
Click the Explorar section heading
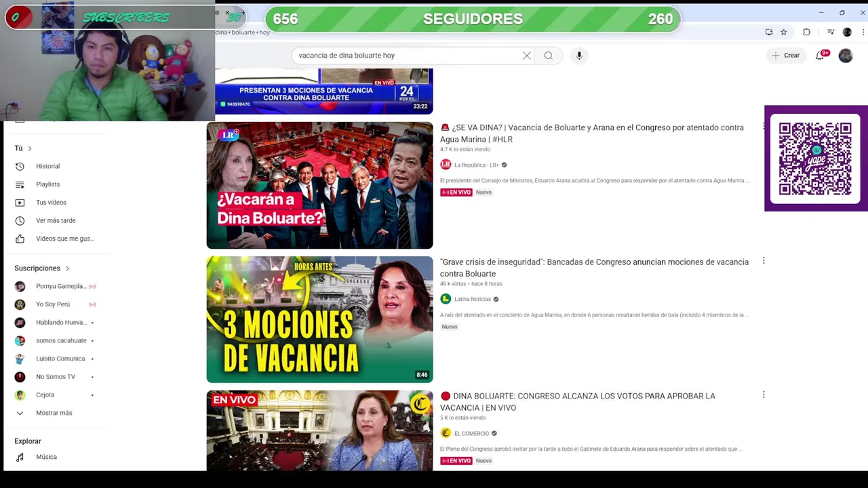[28, 441]
